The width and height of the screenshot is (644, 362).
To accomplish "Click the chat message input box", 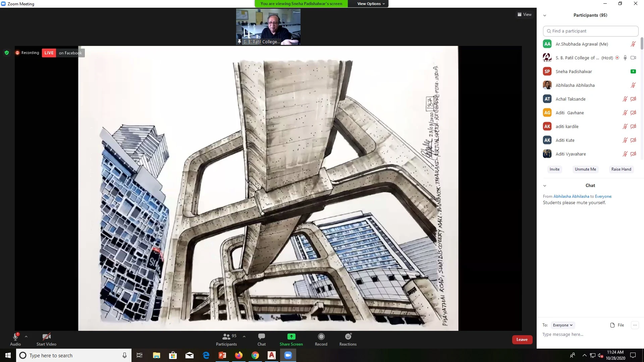I will [590, 335].
